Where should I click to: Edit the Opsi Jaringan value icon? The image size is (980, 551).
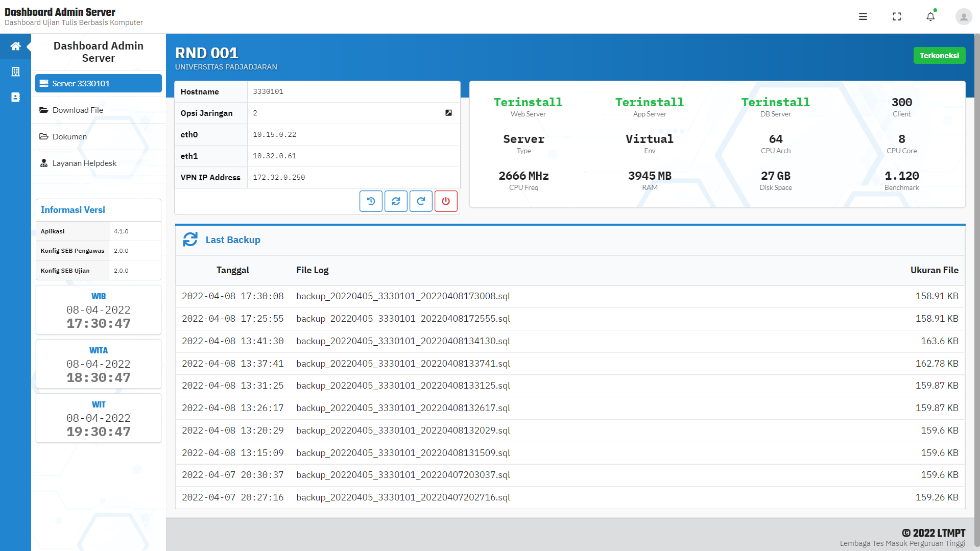[x=448, y=113]
